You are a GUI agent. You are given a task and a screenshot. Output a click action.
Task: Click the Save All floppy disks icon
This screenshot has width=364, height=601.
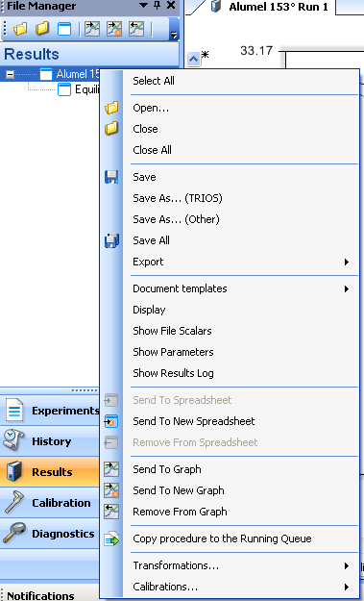click(x=111, y=240)
